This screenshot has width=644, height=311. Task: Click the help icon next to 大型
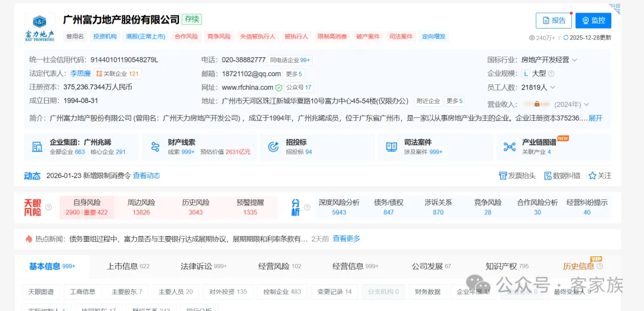[x=551, y=74]
